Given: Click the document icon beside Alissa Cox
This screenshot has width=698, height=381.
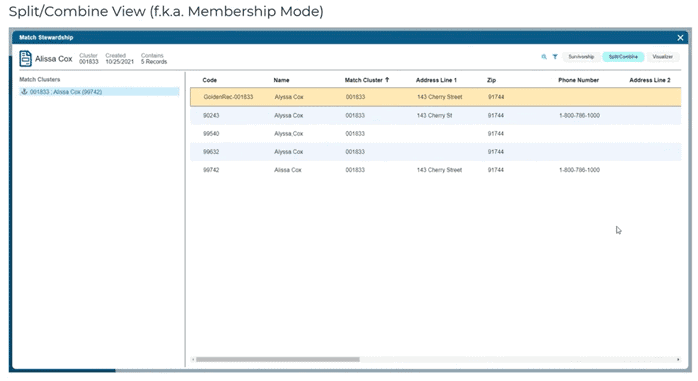Looking at the screenshot, I should point(25,58).
